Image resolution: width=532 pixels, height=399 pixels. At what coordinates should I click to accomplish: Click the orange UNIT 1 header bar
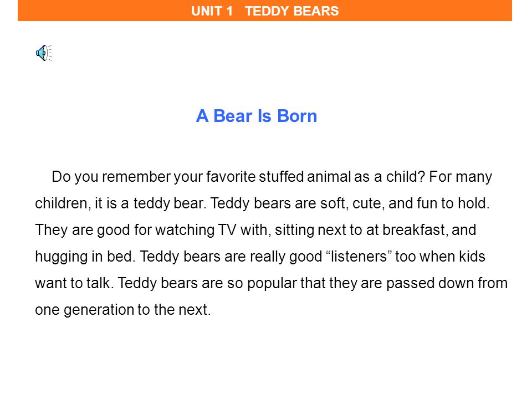coord(265,11)
